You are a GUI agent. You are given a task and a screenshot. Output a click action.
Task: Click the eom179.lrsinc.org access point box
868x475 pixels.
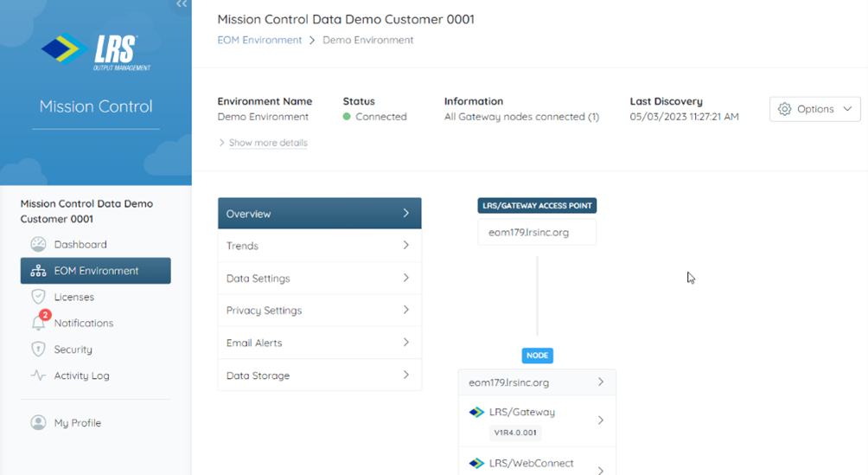537,232
